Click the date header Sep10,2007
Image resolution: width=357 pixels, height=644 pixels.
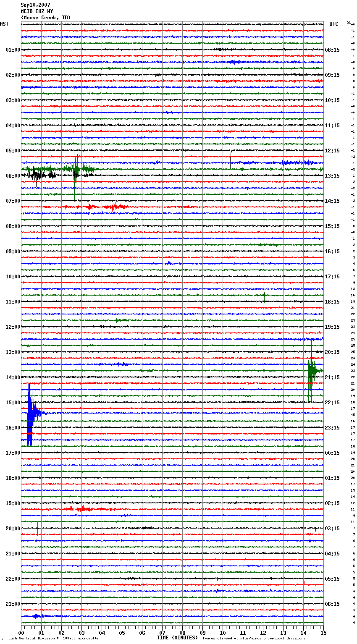coord(35,5)
